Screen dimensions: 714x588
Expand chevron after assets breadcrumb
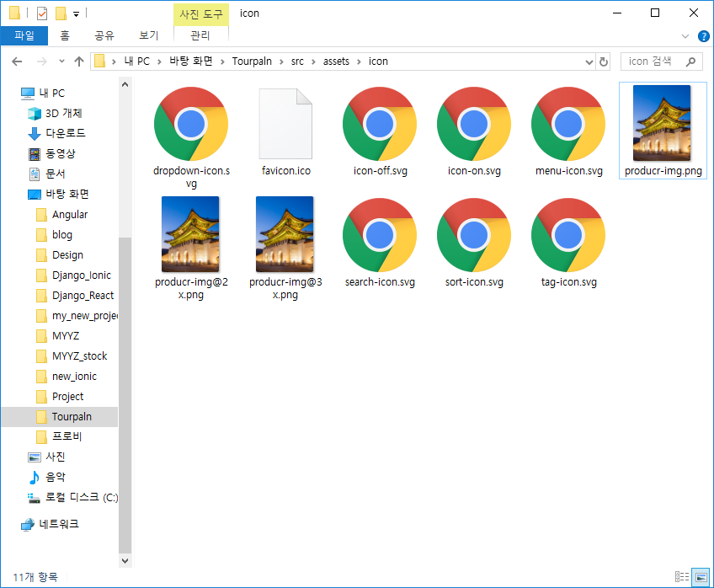click(359, 62)
